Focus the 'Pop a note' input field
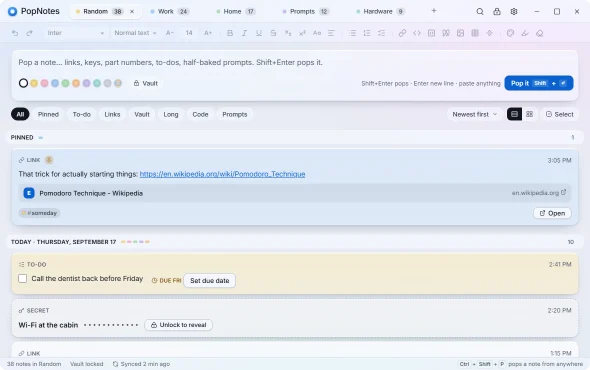Screen dimensions: 590x370 click(x=295, y=62)
